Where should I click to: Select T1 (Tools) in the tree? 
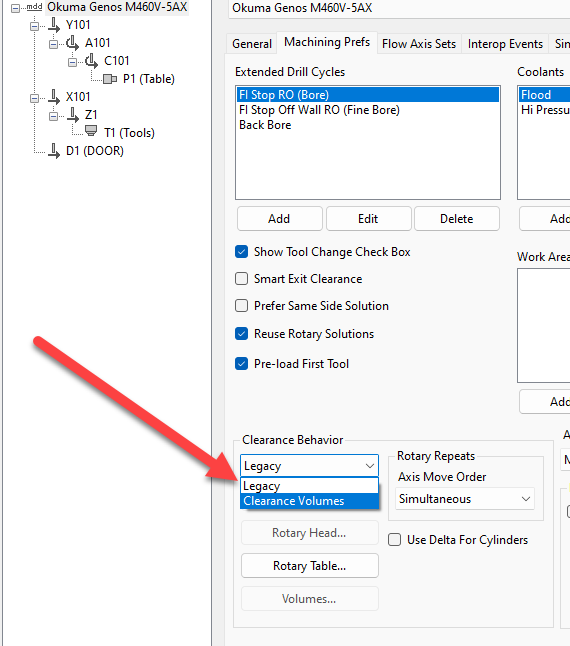[129, 133]
